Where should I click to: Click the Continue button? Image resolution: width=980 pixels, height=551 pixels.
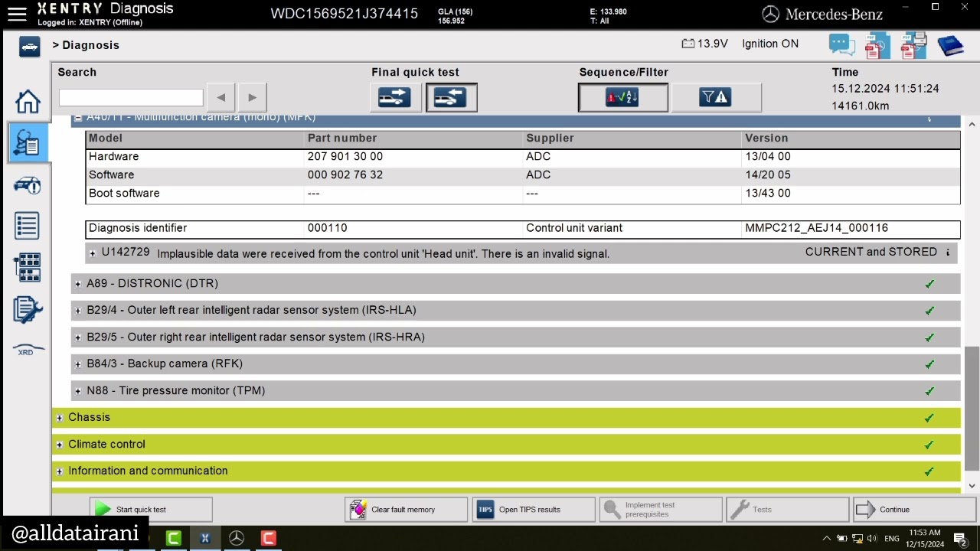[x=915, y=510]
